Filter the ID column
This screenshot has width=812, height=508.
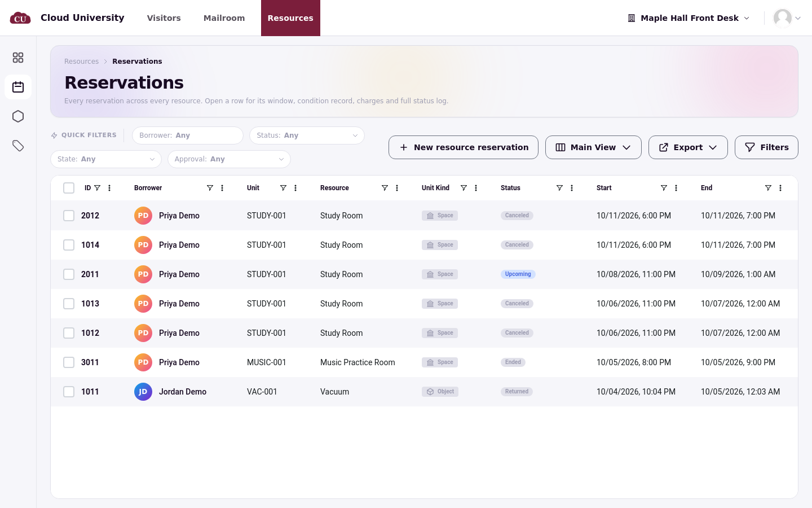(x=97, y=188)
